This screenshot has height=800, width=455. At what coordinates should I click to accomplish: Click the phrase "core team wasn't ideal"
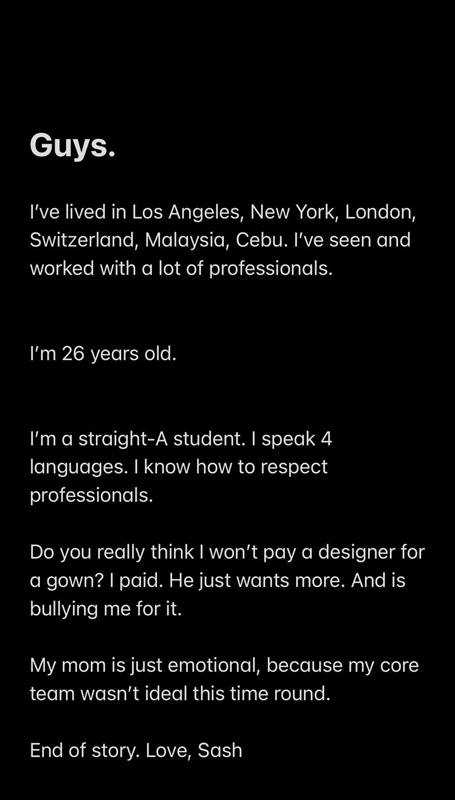point(224,681)
